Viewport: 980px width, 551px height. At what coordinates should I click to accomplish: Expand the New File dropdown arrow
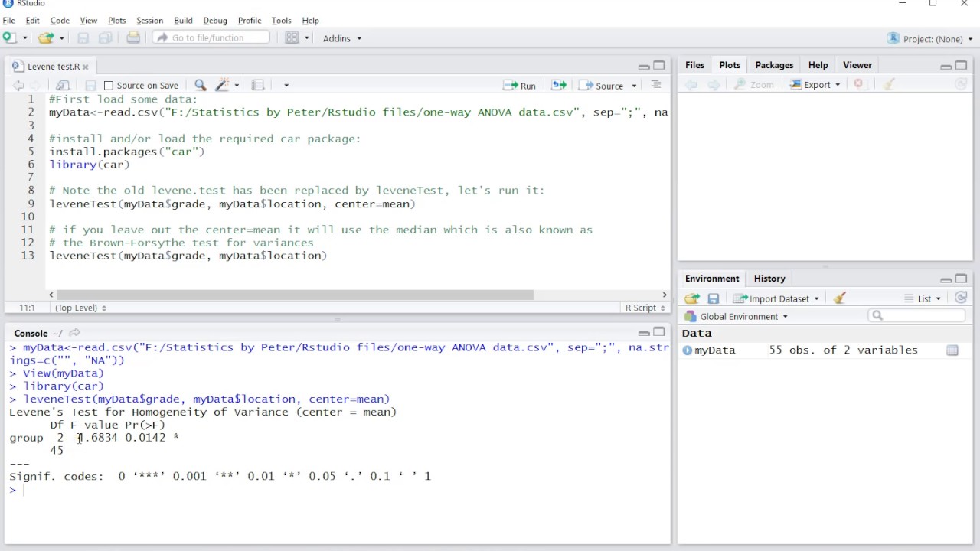24,37
